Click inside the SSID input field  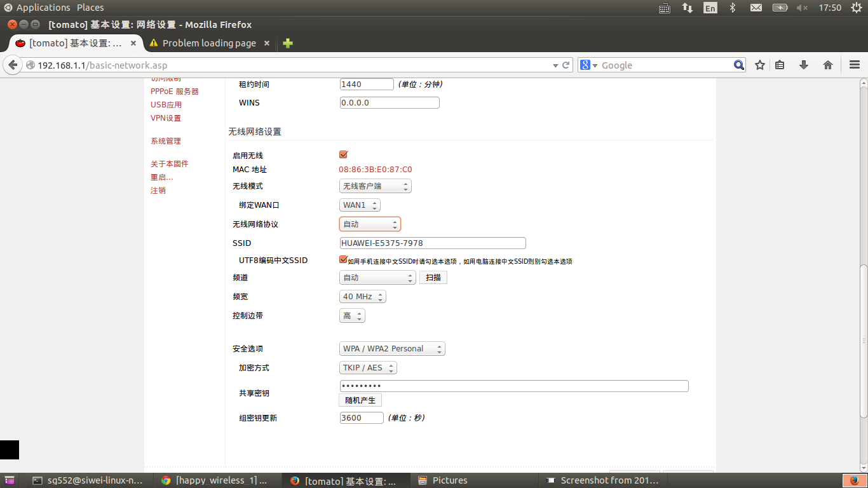pos(432,243)
